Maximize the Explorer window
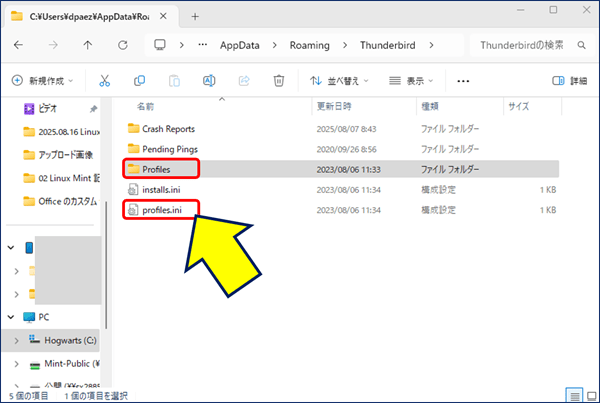Viewport: 600px width, 403px height. click(x=553, y=10)
